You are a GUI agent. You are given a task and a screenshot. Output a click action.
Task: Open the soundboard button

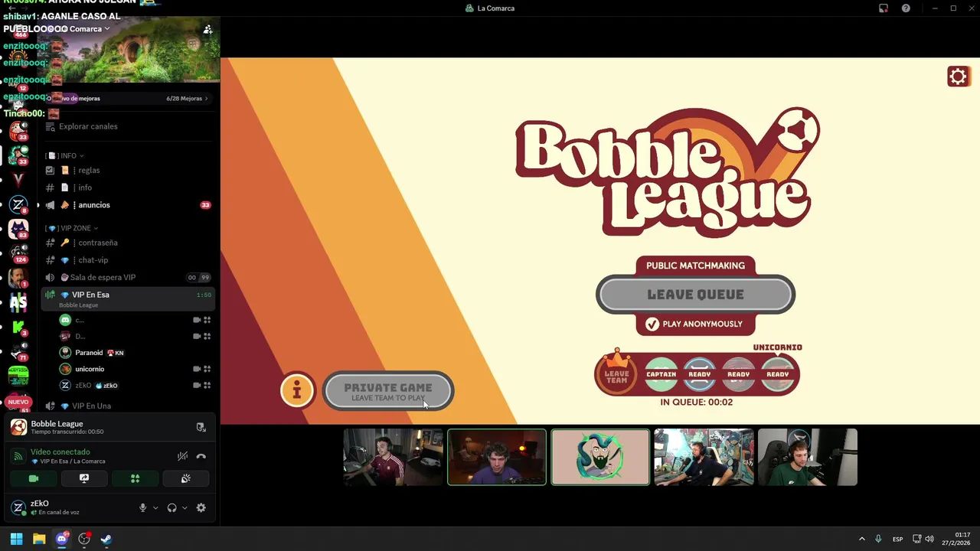(185, 478)
